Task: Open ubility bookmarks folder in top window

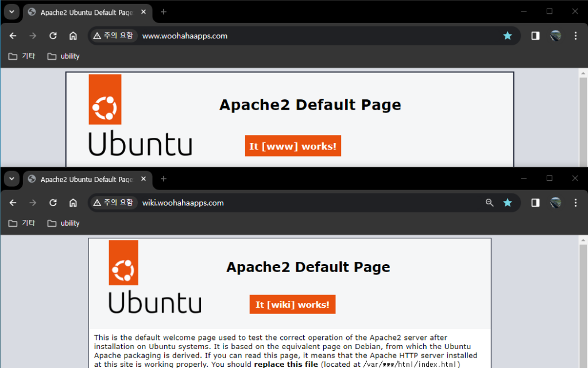Action: coord(63,56)
